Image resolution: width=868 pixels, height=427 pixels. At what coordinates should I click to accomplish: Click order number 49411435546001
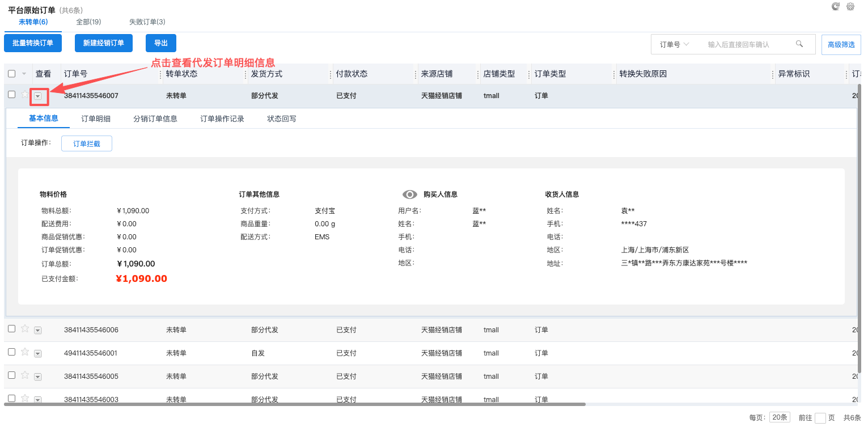(x=91, y=353)
